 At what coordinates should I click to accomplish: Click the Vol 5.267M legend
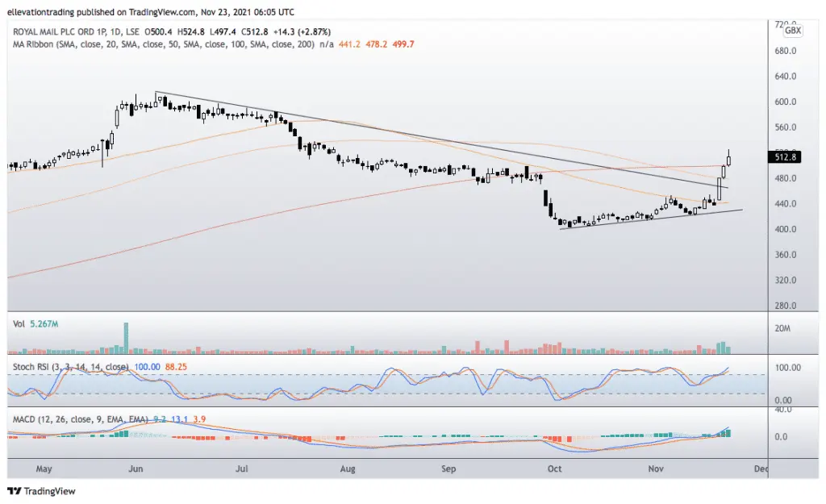pos(35,324)
